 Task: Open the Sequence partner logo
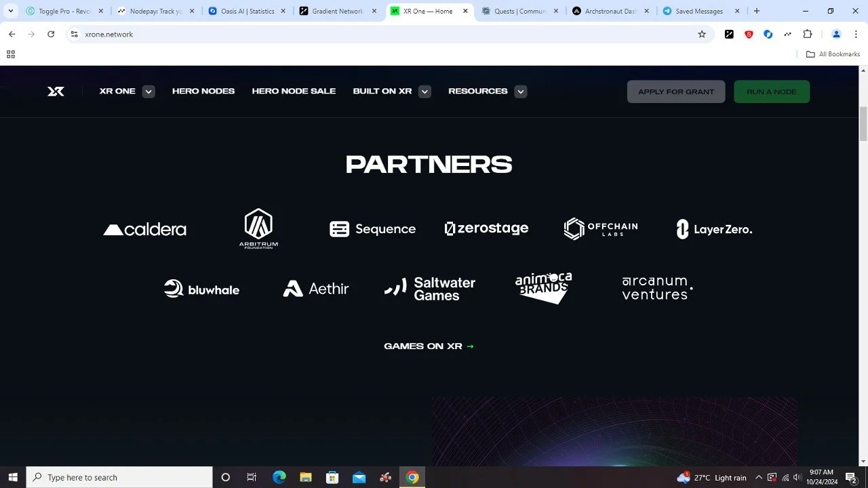pyautogui.click(x=372, y=229)
